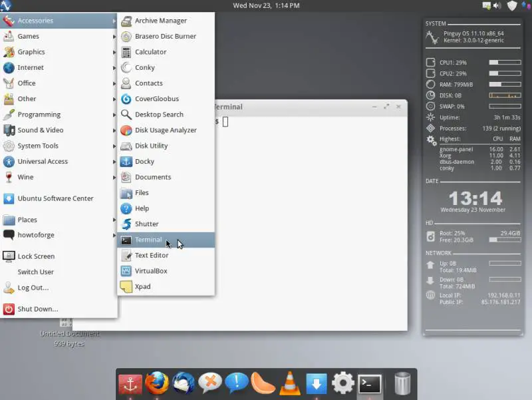532x400 pixels.
Task: Click the Public IP value 85.176.181.217
Action: tap(501, 302)
